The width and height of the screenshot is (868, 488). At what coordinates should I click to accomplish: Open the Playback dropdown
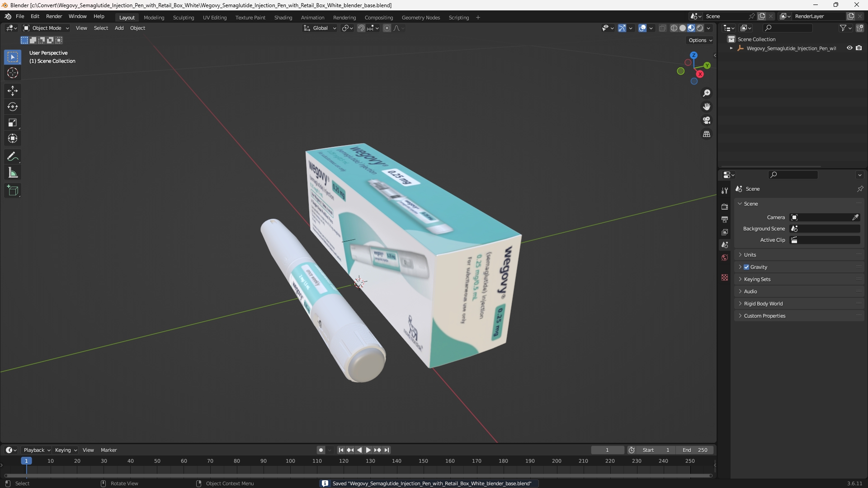tap(37, 450)
